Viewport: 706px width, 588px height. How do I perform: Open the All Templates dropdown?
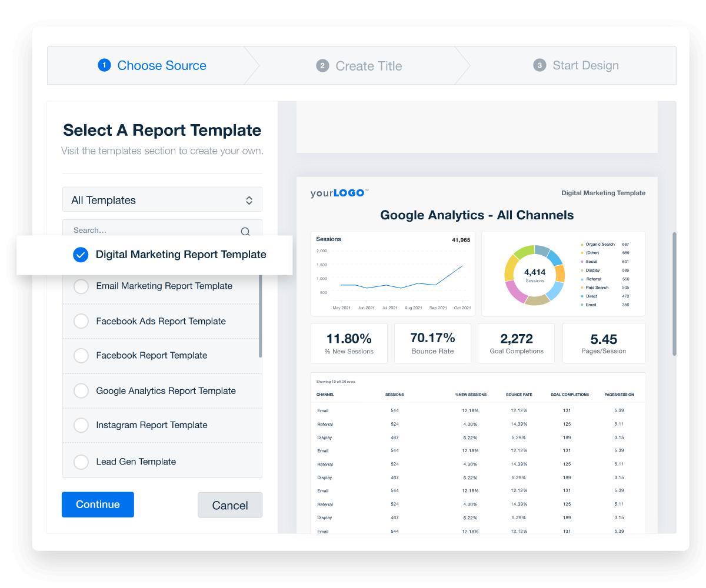(162, 199)
